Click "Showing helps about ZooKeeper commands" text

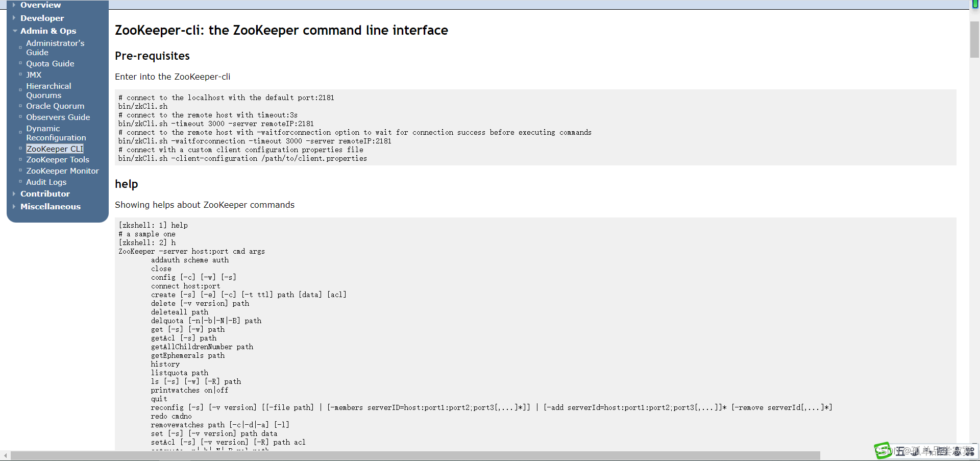pyautogui.click(x=205, y=205)
